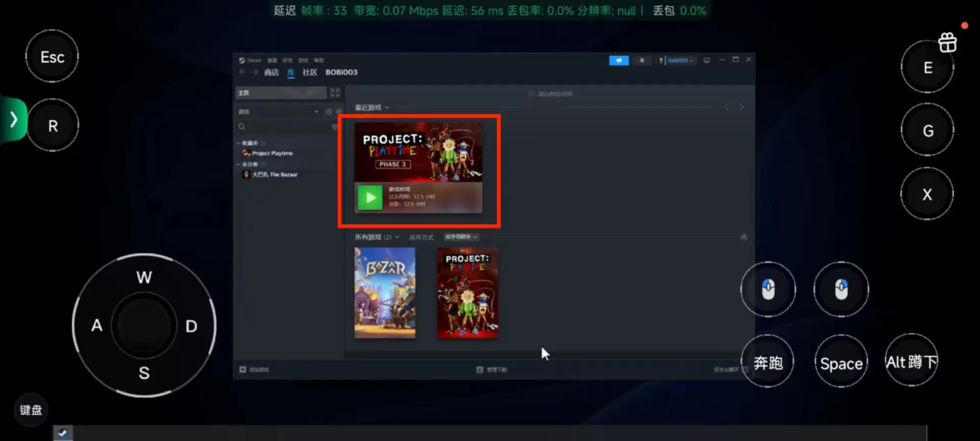
Task: Open the bobi003 account dropdown
Action: tap(680, 60)
